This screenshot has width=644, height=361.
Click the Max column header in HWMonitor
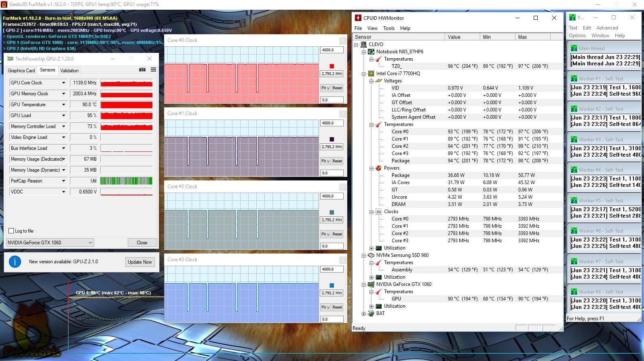coord(533,37)
